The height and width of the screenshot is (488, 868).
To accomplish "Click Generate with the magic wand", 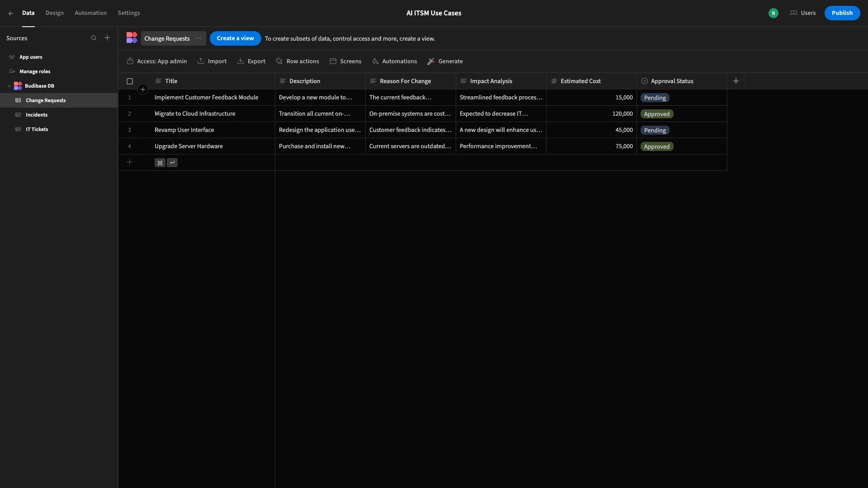I will (445, 61).
